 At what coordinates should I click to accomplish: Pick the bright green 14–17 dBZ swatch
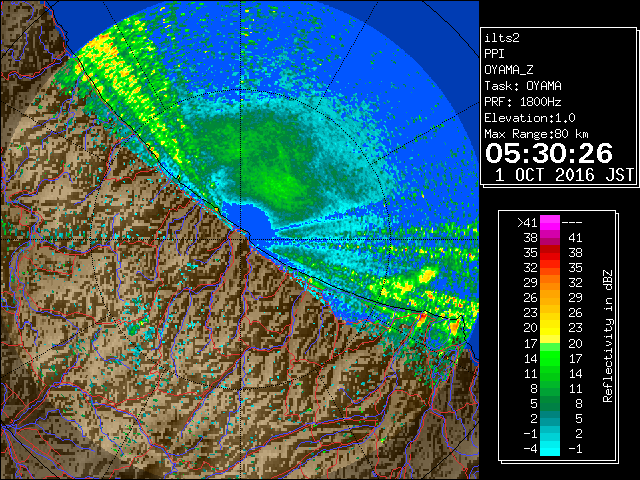tap(550, 358)
